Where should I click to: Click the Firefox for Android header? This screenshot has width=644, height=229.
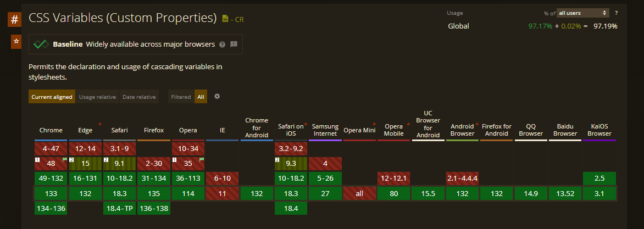point(497,130)
